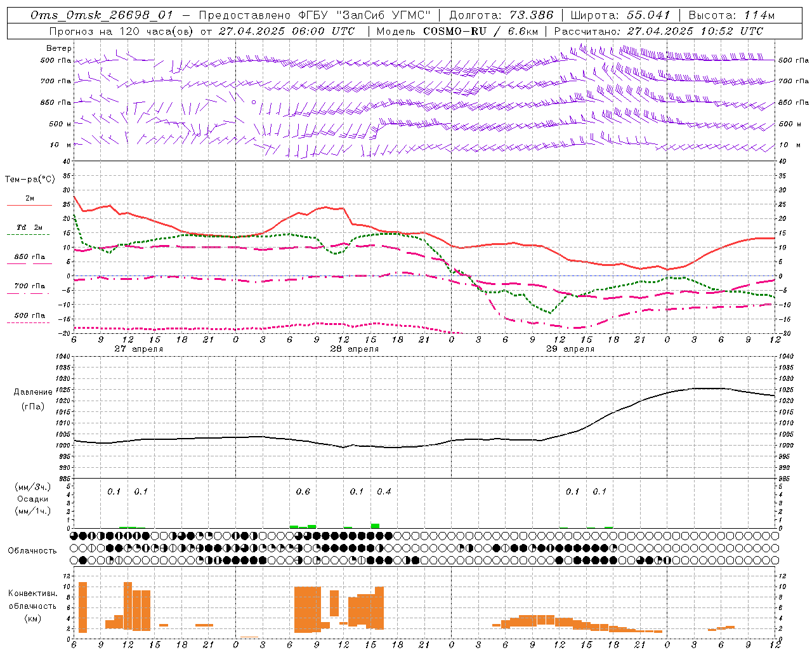Select the "28 апреля" date label
The image size is (812, 650).
point(354,349)
